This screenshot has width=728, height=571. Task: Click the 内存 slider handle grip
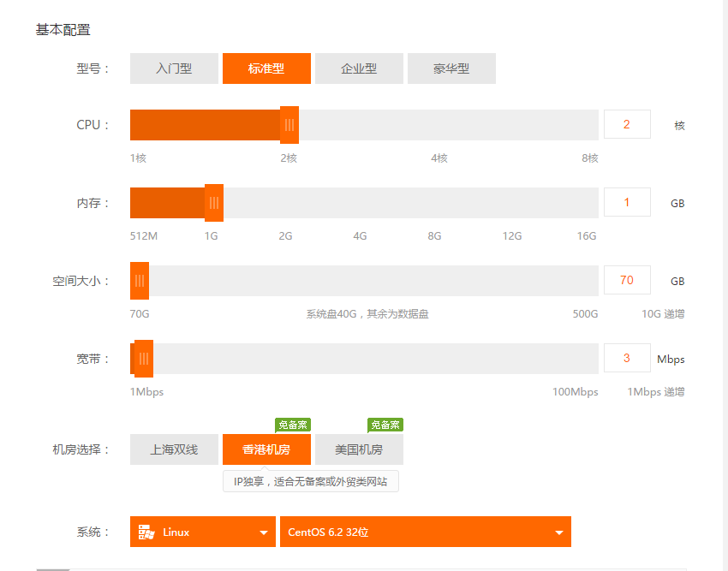(x=214, y=203)
